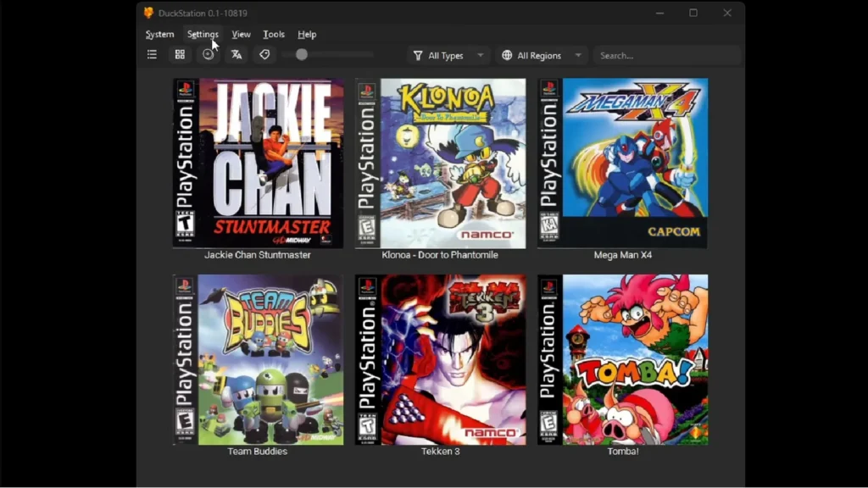Select the Mega Man X4 cover

[x=623, y=164]
